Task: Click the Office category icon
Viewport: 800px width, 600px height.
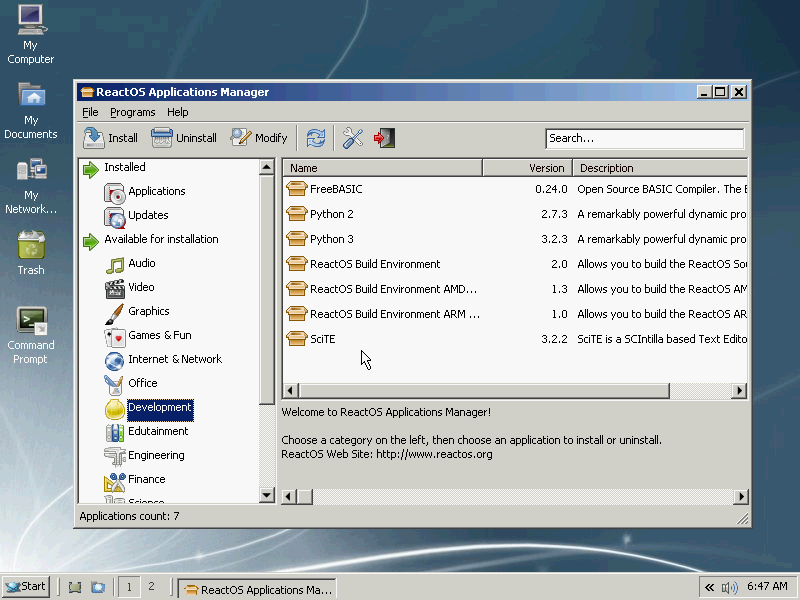Action: [114, 385]
